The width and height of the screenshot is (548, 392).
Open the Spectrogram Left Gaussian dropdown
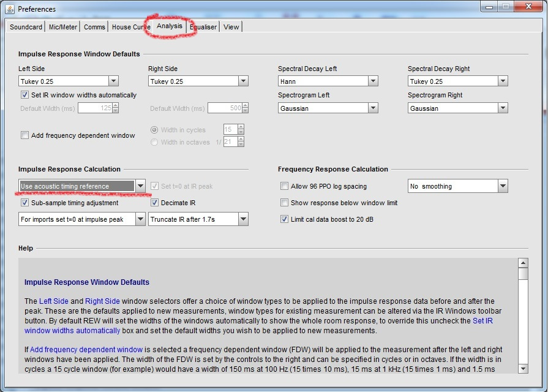coord(328,108)
